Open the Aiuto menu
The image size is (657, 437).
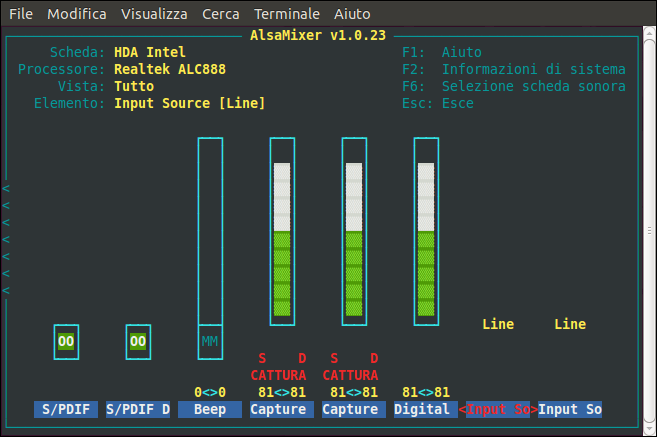(x=352, y=14)
